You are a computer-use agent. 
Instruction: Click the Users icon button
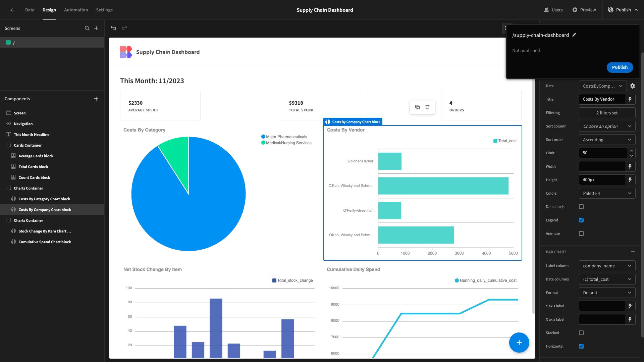tap(553, 10)
